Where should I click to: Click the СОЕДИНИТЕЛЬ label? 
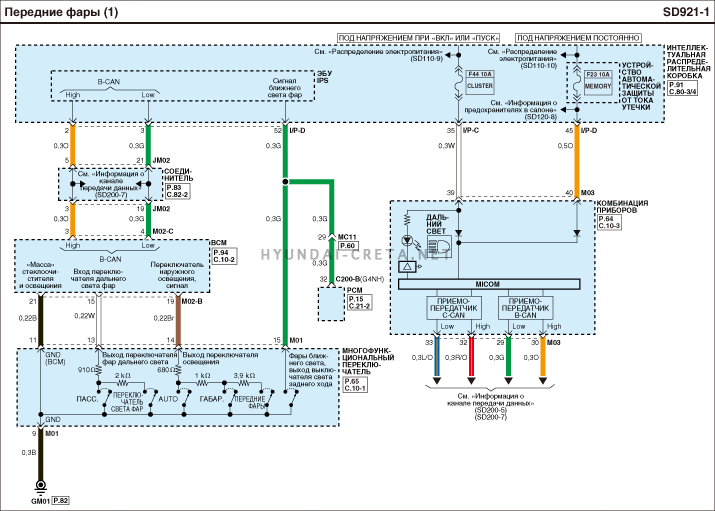click(x=178, y=175)
